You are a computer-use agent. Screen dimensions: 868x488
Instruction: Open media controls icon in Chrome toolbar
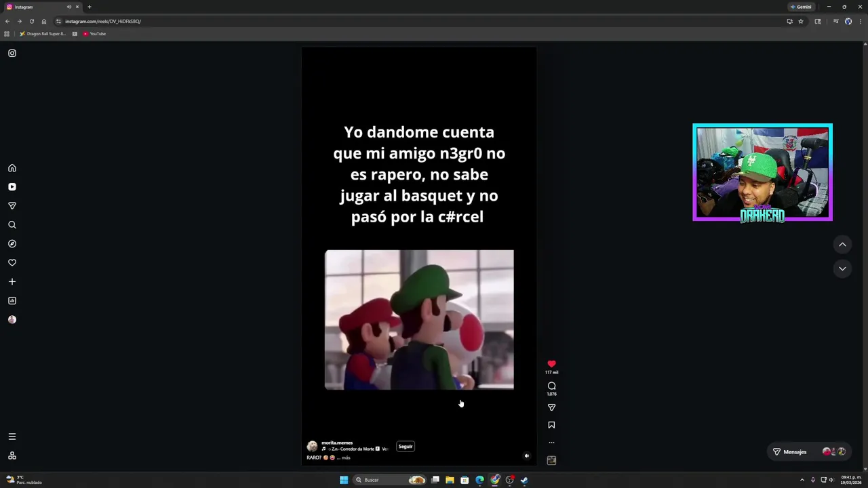click(x=835, y=21)
